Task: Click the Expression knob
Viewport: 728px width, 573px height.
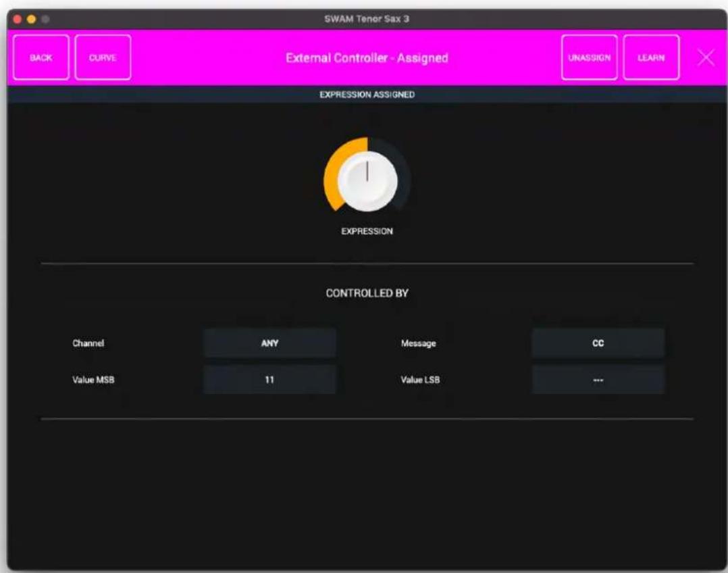Action: coord(367,180)
